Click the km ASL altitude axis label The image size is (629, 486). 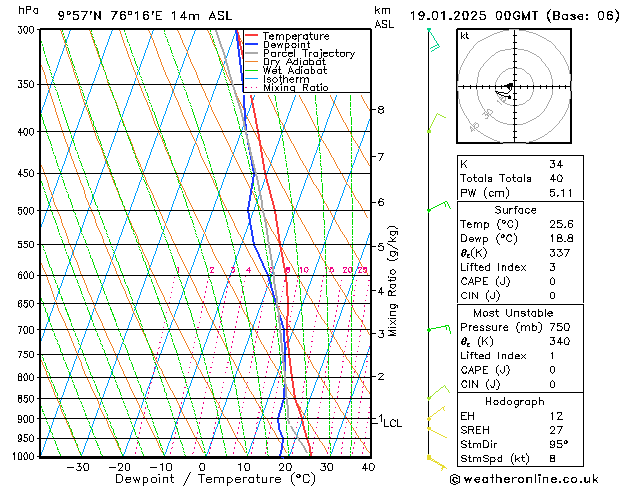click(384, 17)
